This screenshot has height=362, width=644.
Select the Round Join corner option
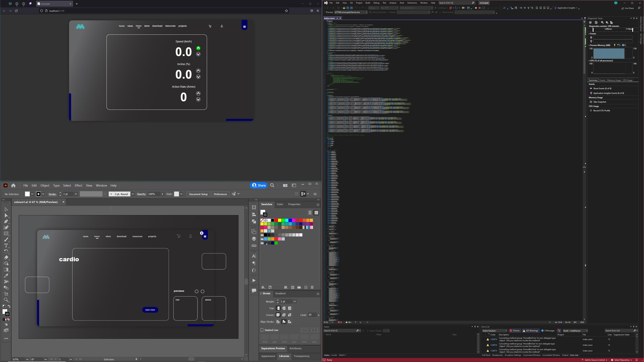284,315
